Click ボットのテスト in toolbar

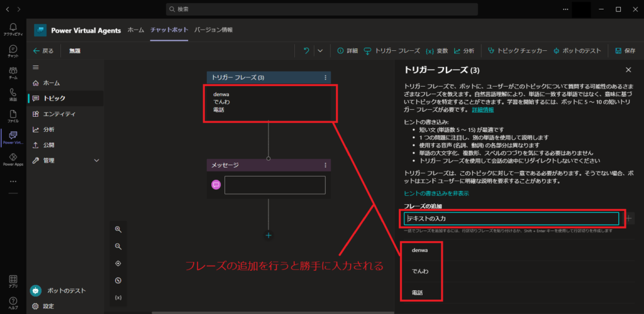point(577,51)
